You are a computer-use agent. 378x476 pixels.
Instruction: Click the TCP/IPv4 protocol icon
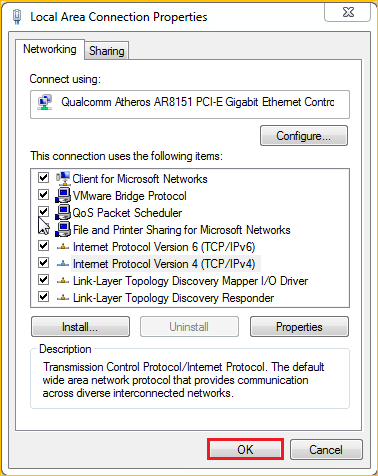point(63,264)
